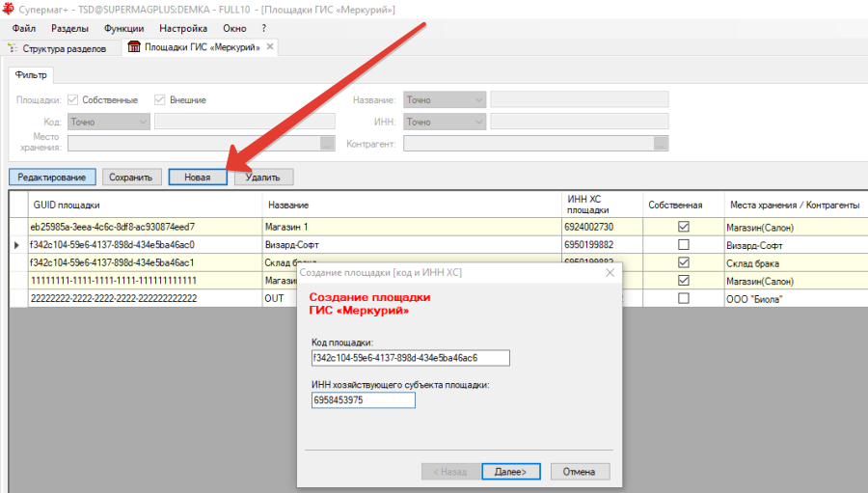Click the Код площадки input field
The width and height of the screenshot is (868, 493).
pos(410,358)
